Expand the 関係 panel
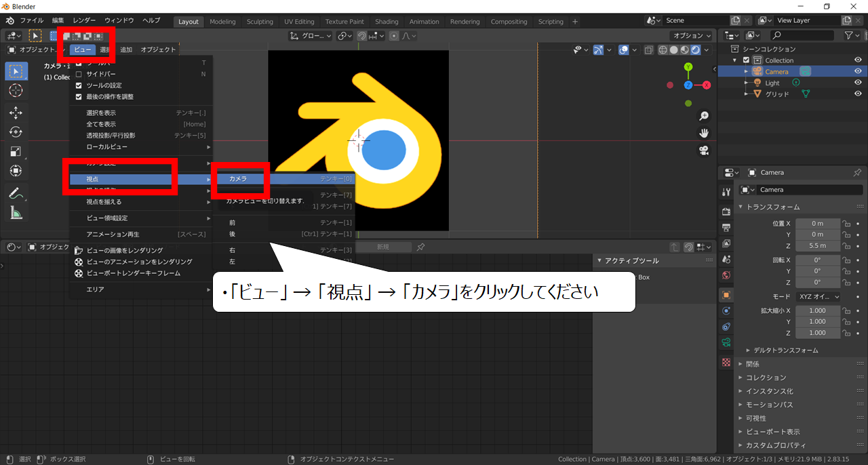Viewport: 868px width, 465px height. pyautogui.click(x=753, y=364)
